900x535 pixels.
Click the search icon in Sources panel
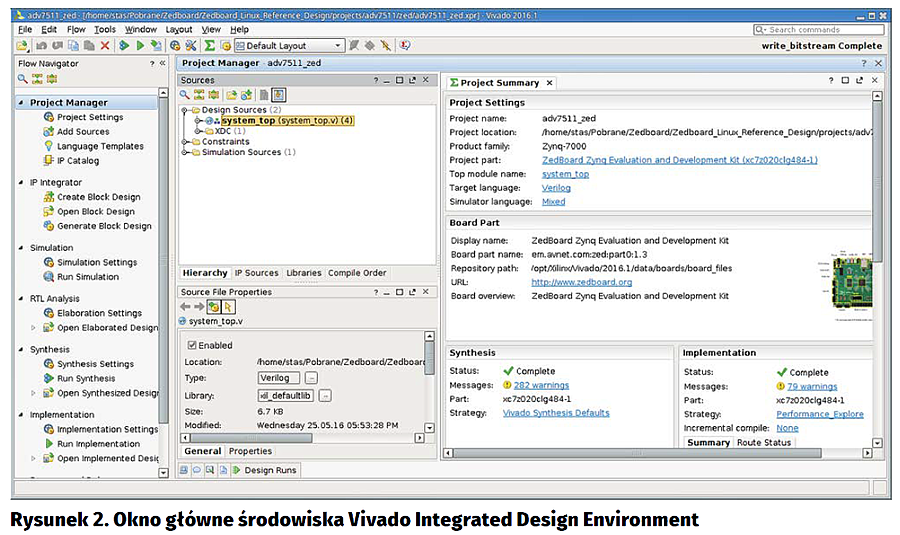click(186, 94)
